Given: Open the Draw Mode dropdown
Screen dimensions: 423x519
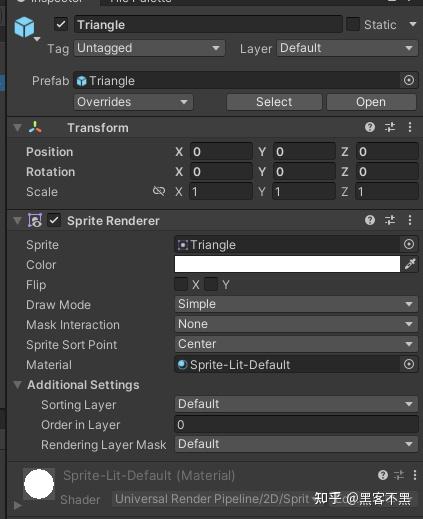Looking at the screenshot, I should pyautogui.click(x=296, y=304).
